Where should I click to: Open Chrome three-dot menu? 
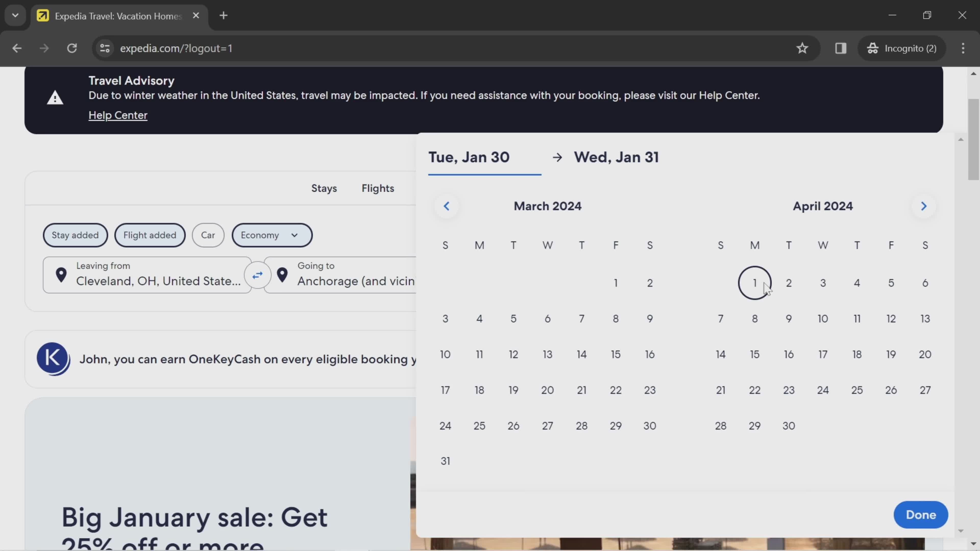pyautogui.click(x=963, y=48)
